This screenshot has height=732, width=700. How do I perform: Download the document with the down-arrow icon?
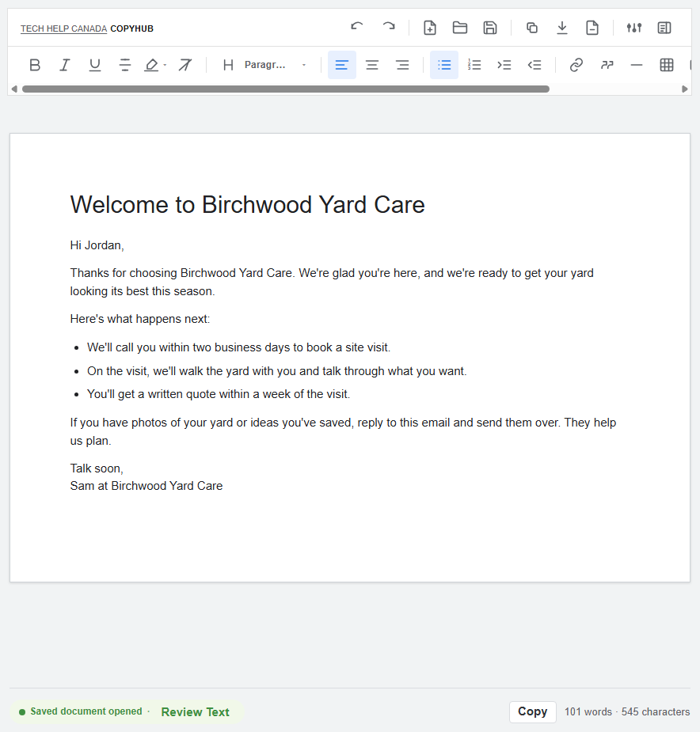[x=562, y=28]
